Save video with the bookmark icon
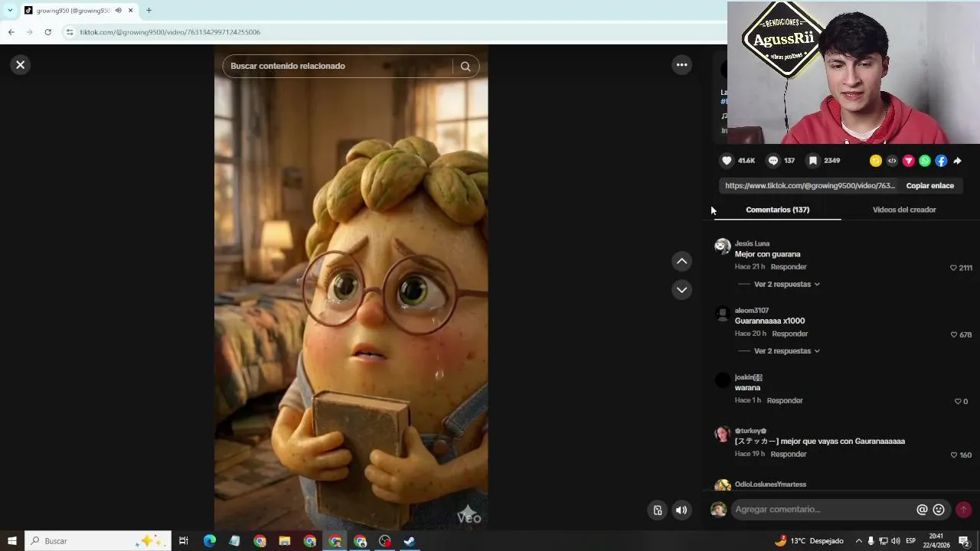The height and width of the screenshot is (551, 980). pyautogui.click(x=813, y=161)
